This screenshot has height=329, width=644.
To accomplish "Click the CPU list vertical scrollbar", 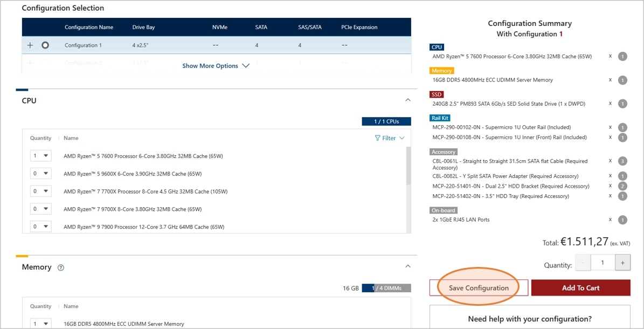I will click(x=408, y=166).
